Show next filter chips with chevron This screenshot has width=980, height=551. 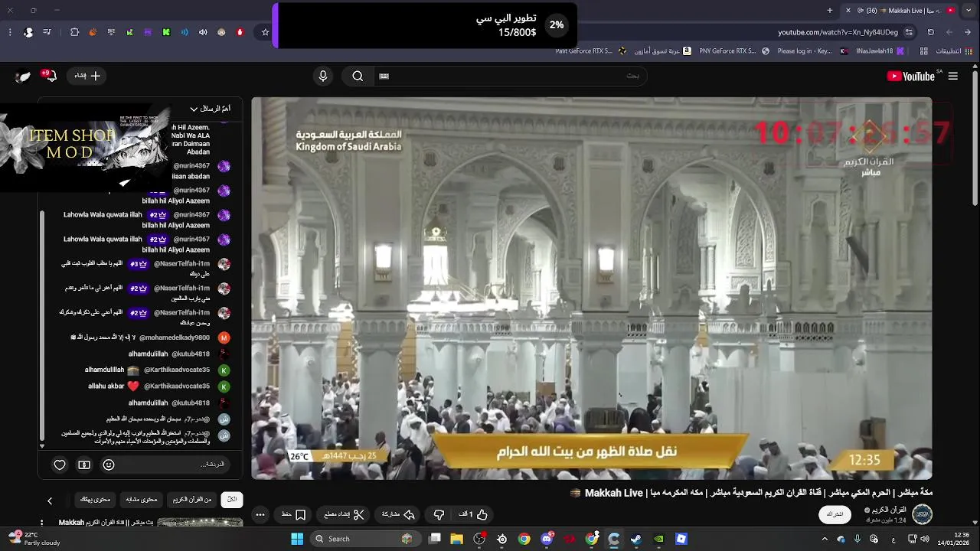tap(50, 500)
